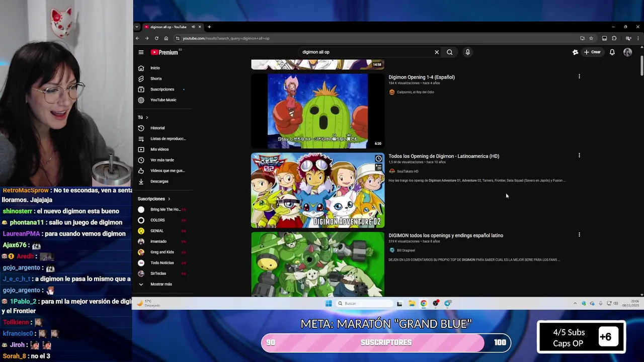Open COLORS channel subscription
Viewport: 644px width, 362px height.
click(163, 220)
